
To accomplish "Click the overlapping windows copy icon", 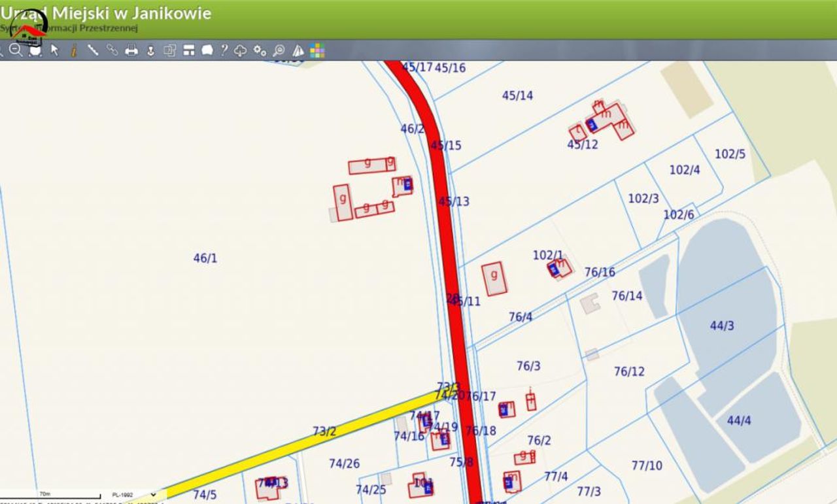I will [x=170, y=50].
